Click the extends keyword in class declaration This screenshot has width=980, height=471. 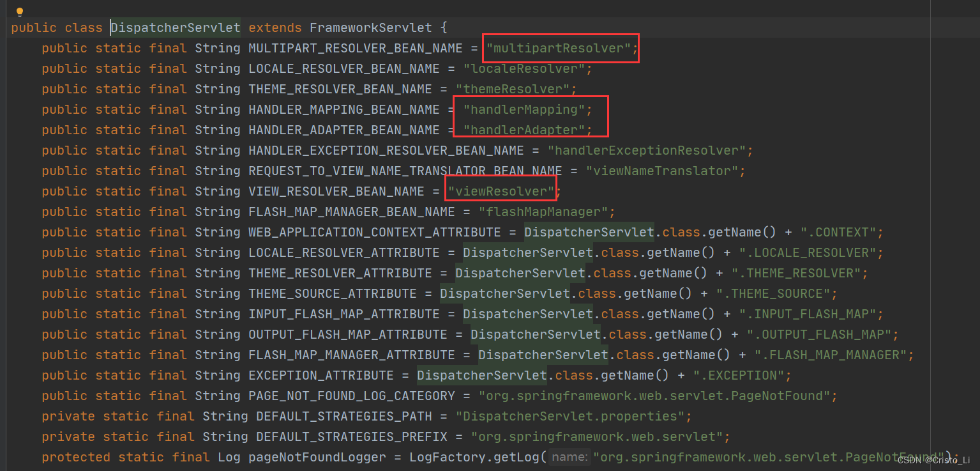tap(275, 27)
